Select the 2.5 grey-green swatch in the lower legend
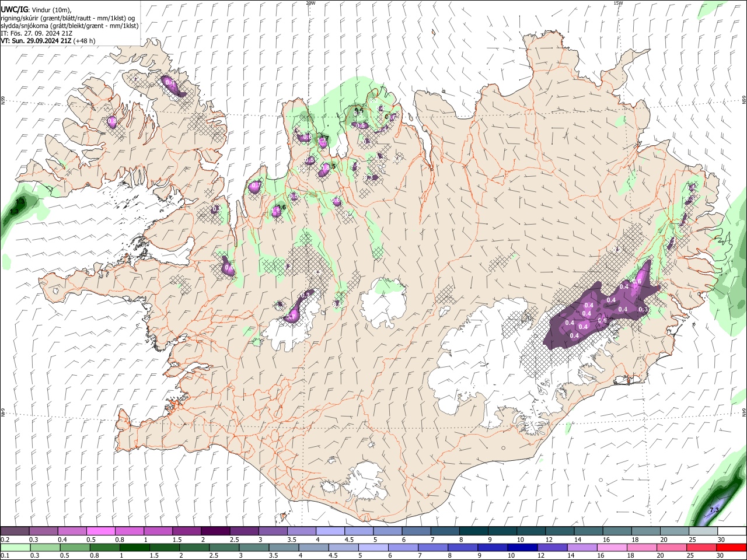This screenshot has height=560, width=747. [224, 547]
